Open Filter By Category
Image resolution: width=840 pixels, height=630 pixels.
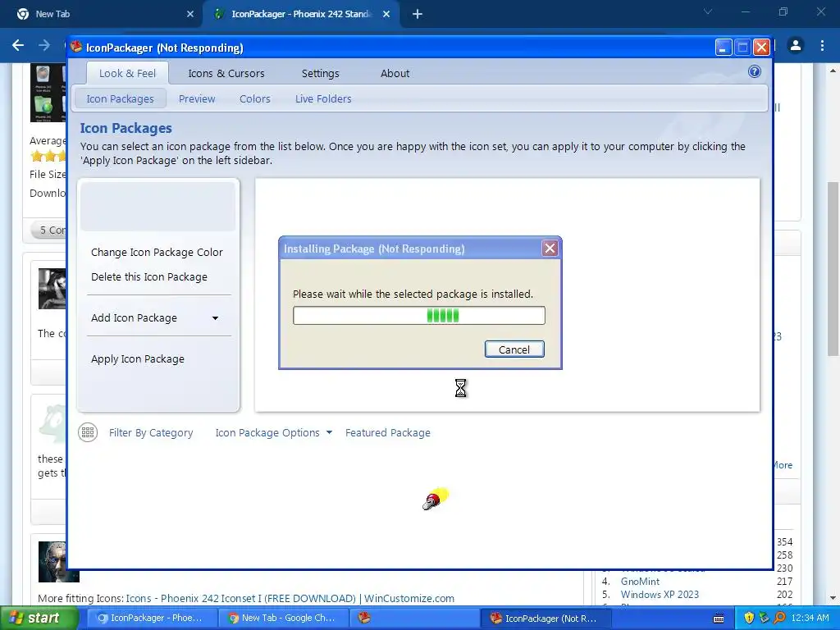pos(151,433)
